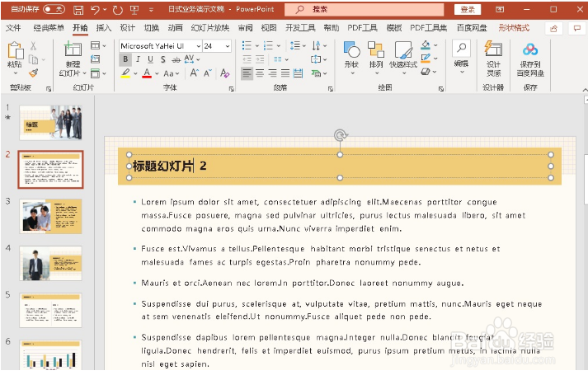Open paragraph dialog launcher in 段落 group

[331, 89]
